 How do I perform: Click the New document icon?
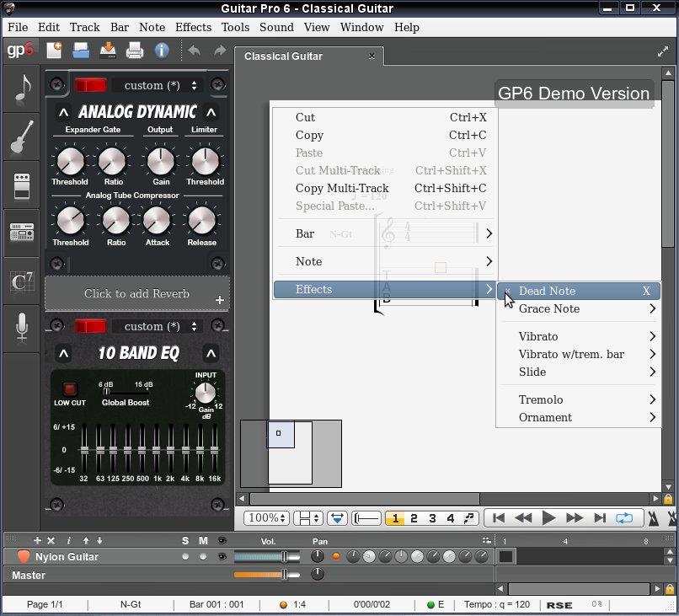pos(54,51)
